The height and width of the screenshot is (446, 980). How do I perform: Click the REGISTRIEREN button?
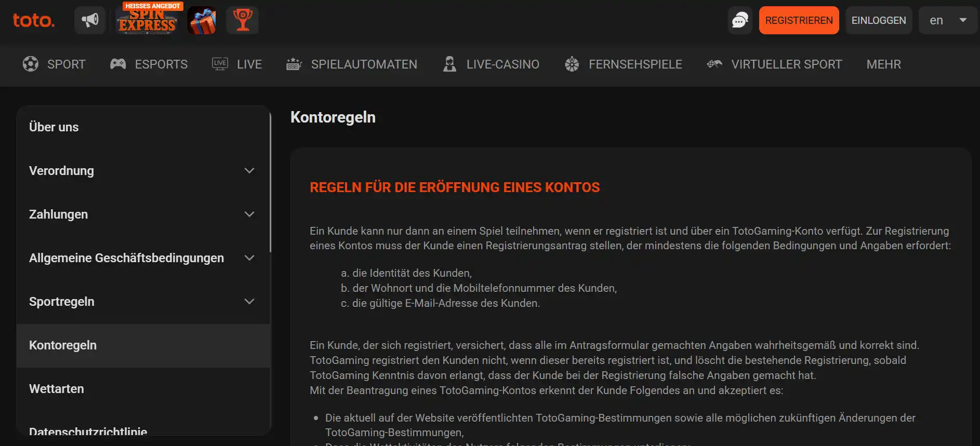[799, 20]
